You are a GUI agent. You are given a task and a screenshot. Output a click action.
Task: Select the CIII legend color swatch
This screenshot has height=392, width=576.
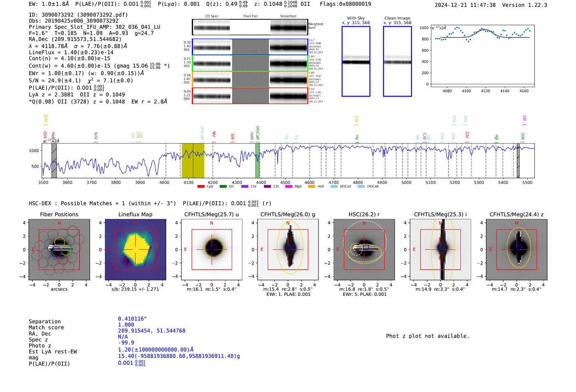click(267, 186)
